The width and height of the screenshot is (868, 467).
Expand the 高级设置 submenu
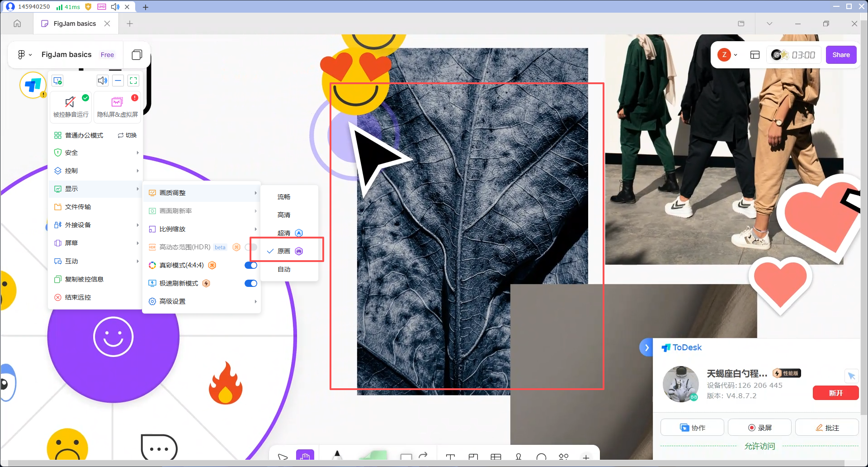pyautogui.click(x=202, y=301)
